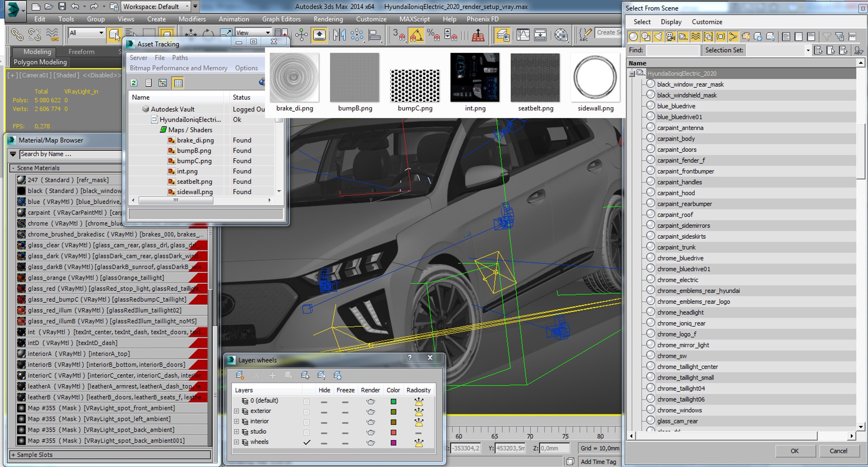Click the Add Time Tag button
The height and width of the screenshot is (467, 868).
598,462
